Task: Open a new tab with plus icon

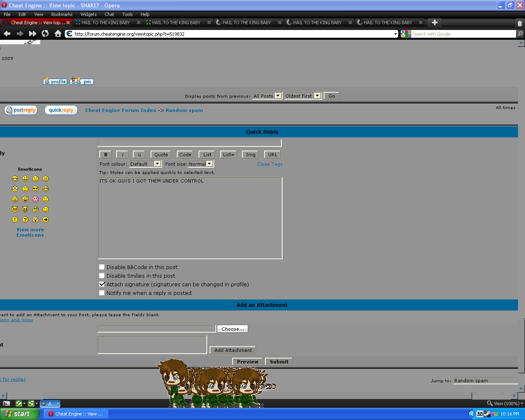Action: [435, 23]
